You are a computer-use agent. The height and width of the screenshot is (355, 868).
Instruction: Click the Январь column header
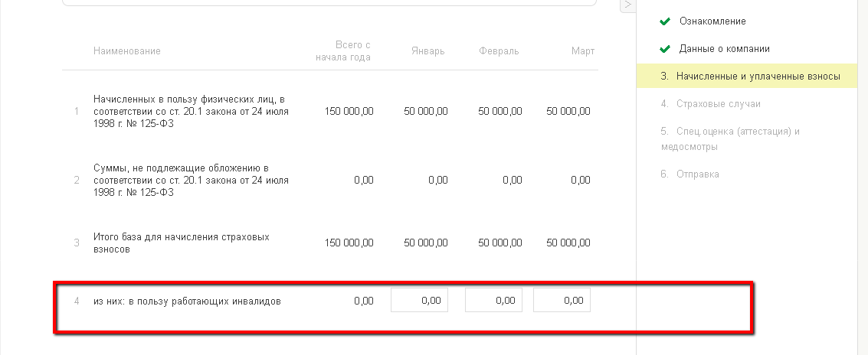click(428, 50)
